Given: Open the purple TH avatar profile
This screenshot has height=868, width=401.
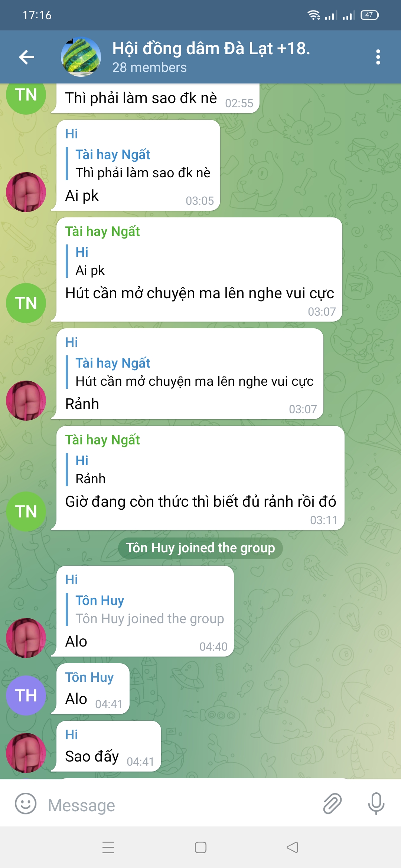Looking at the screenshot, I should pos(26,696).
